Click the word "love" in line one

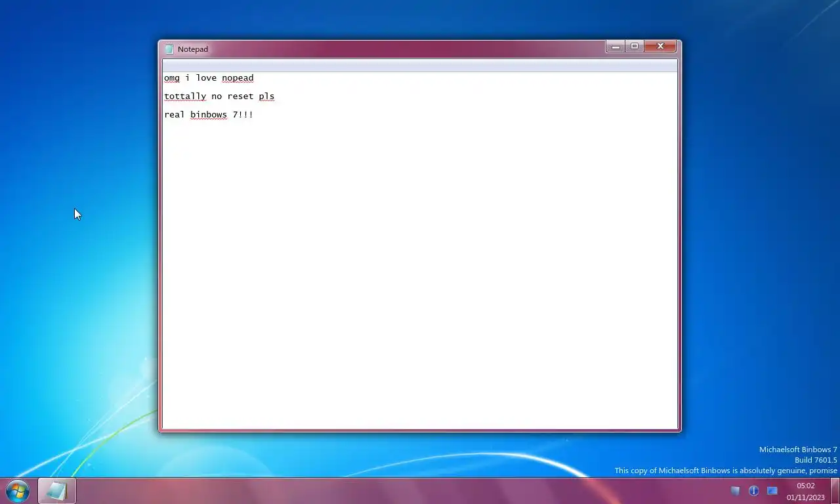206,78
